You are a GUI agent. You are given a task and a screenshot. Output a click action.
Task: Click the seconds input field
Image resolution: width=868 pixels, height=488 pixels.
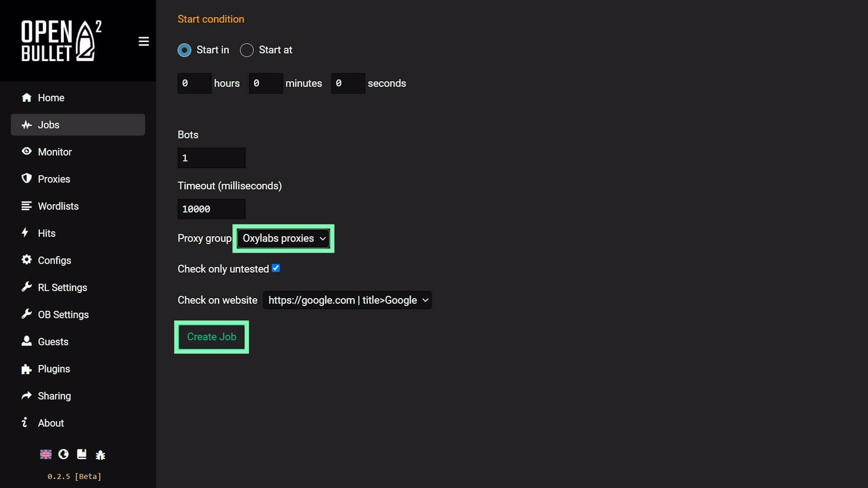click(348, 83)
